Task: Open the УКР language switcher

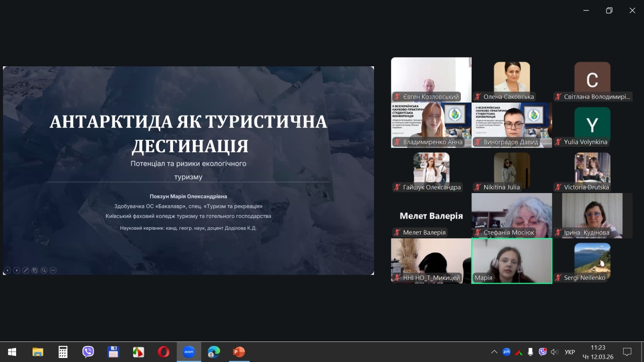Action: click(x=570, y=352)
